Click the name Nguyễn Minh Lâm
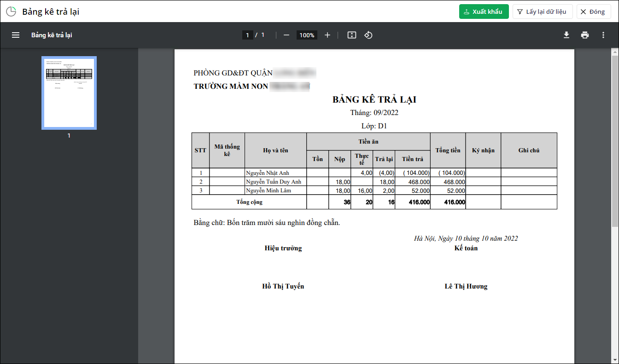This screenshot has height=364, width=619. (x=269, y=191)
